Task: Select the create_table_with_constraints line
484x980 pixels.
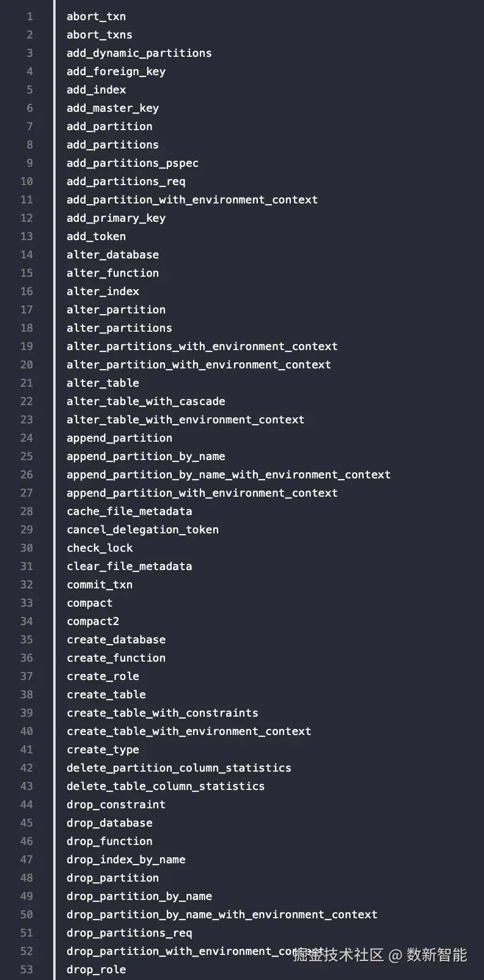Action: pyautogui.click(x=162, y=713)
